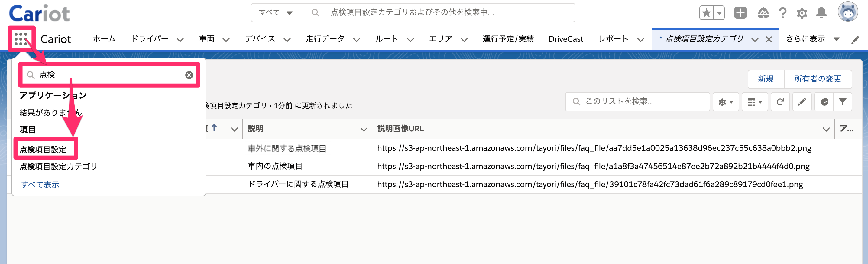Show the filters panel
The width and height of the screenshot is (868, 264).
pyautogui.click(x=842, y=102)
